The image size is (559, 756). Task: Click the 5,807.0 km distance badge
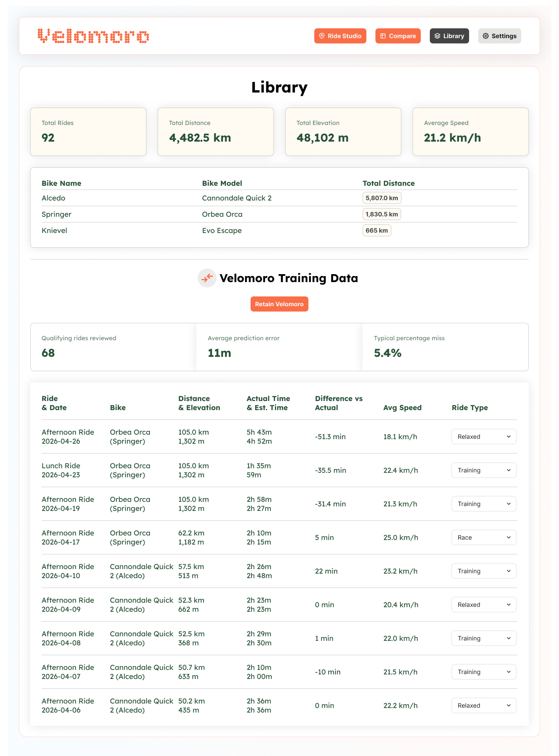click(381, 198)
